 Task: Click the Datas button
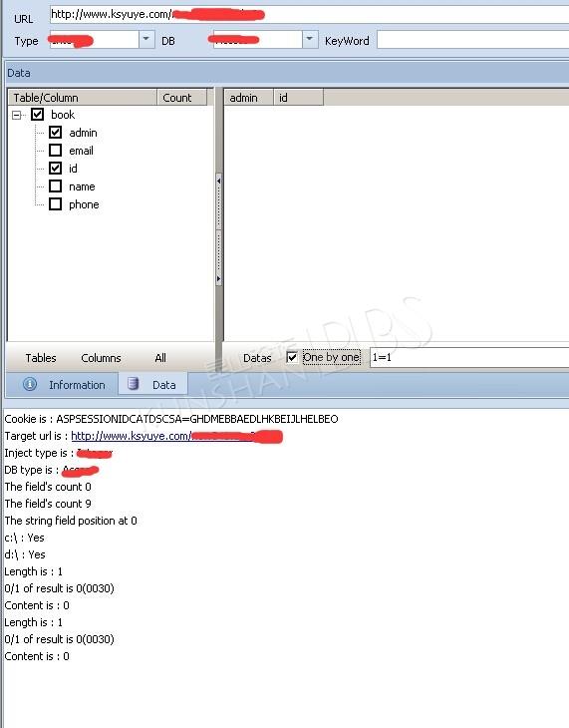tap(257, 358)
